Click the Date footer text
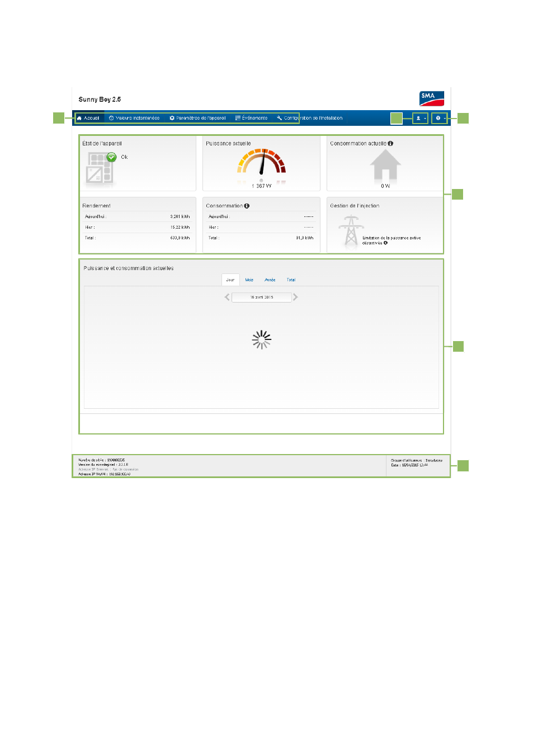 [409, 465]
